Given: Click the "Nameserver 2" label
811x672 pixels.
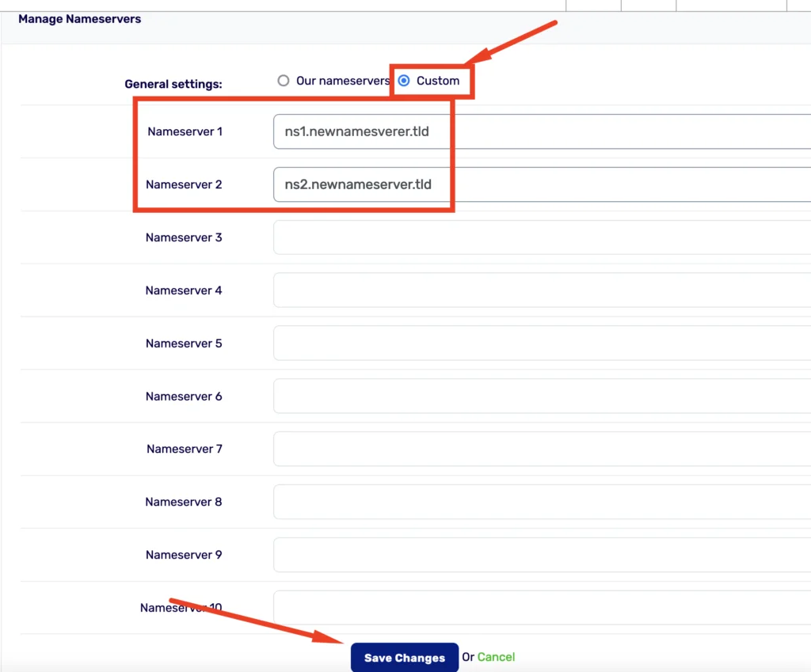Looking at the screenshot, I should click(x=184, y=184).
